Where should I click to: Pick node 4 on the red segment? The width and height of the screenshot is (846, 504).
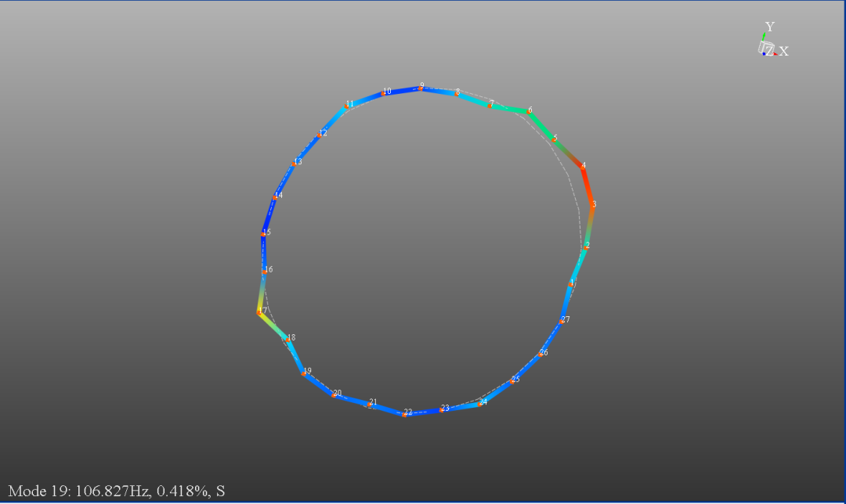[x=581, y=167]
